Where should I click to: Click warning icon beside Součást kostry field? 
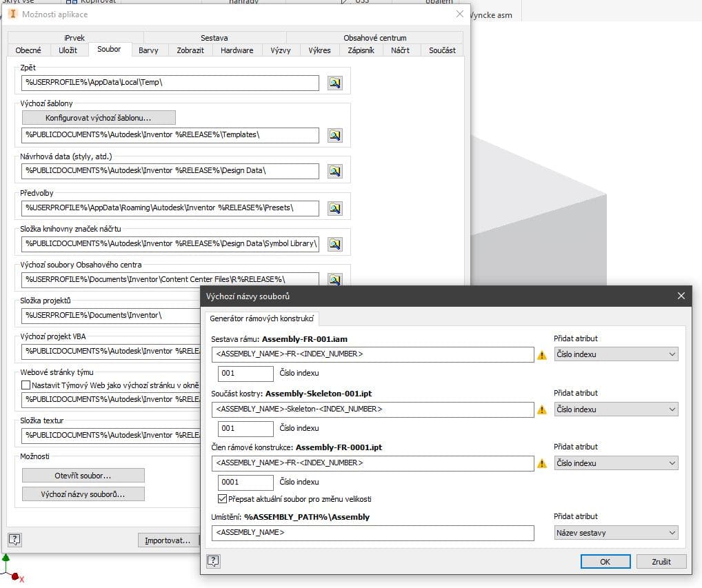click(x=542, y=409)
